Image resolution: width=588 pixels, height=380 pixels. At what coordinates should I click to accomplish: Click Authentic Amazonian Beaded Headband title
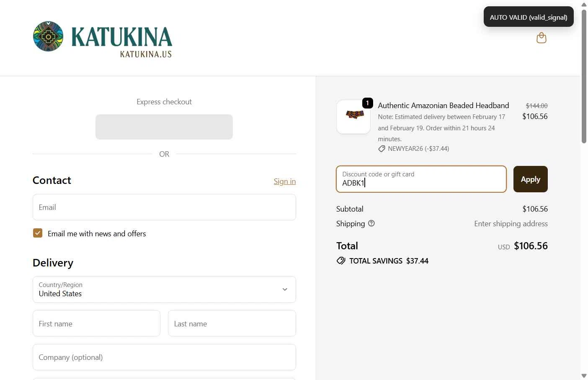point(444,106)
